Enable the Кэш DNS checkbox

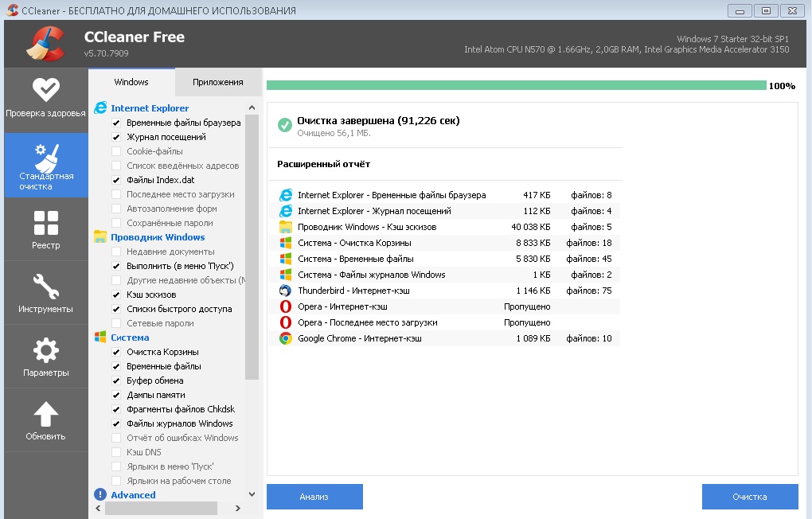click(116, 452)
